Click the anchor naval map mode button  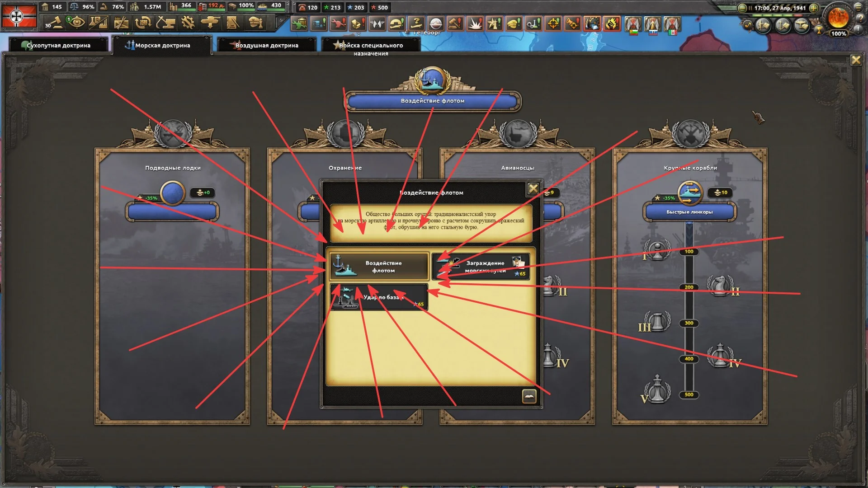783,25
